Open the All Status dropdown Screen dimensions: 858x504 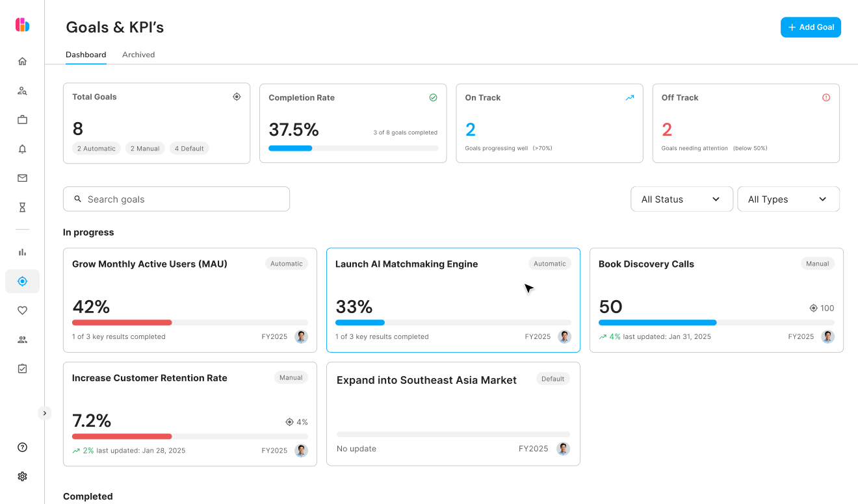click(681, 199)
